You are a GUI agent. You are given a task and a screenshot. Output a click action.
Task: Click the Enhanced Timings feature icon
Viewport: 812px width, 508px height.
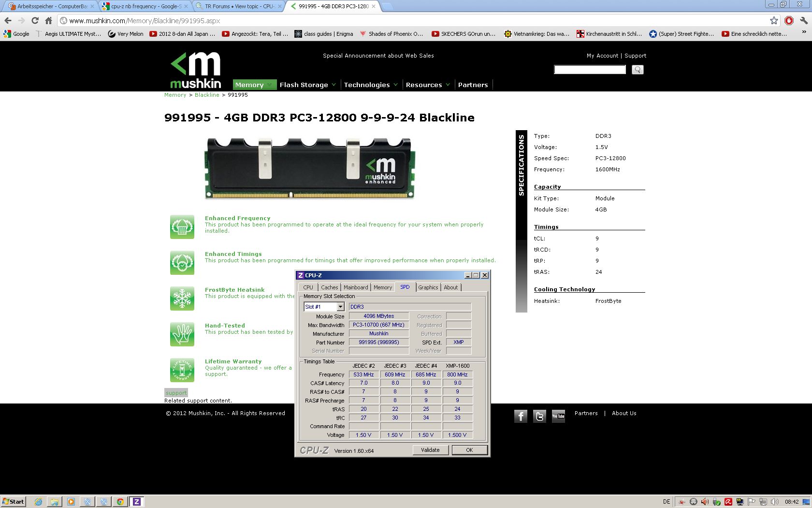click(x=182, y=263)
